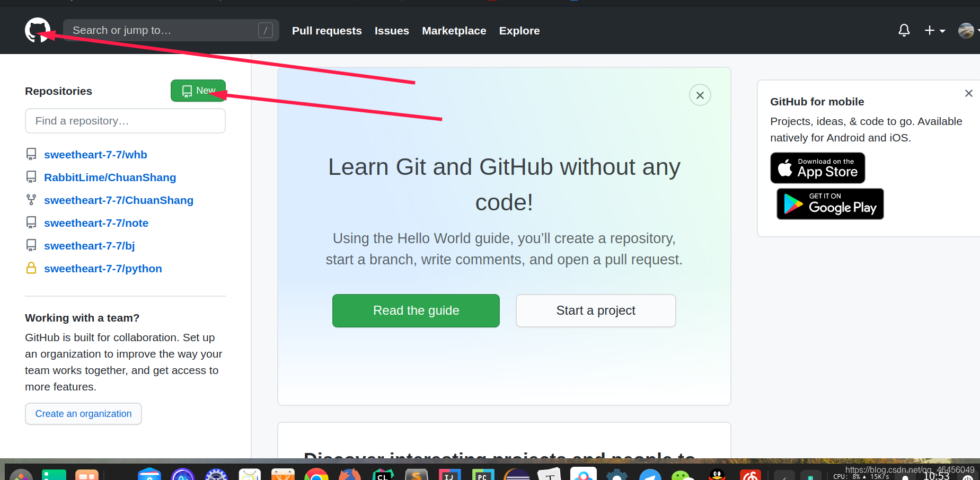
Task: Focus the Search or jump to field
Action: 171,30
